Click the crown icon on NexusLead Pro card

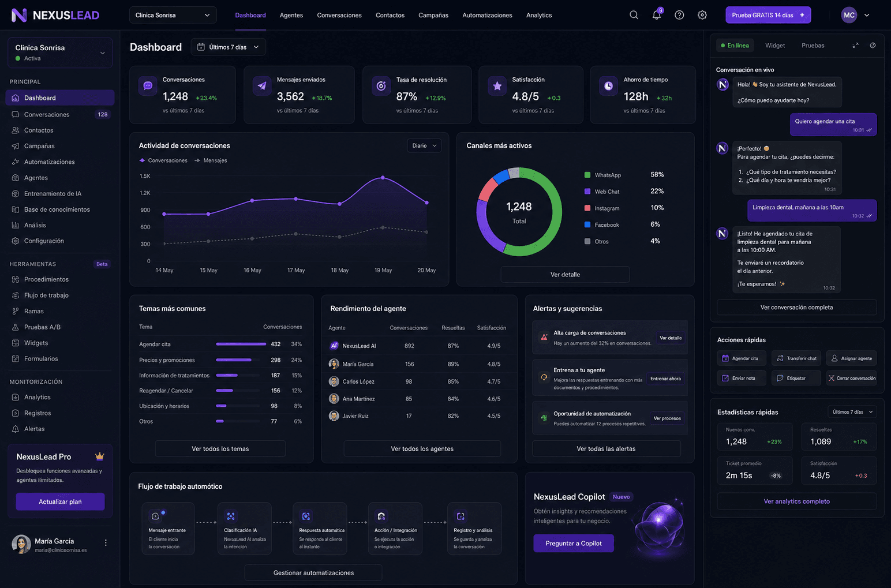pyautogui.click(x=99, y=456)
